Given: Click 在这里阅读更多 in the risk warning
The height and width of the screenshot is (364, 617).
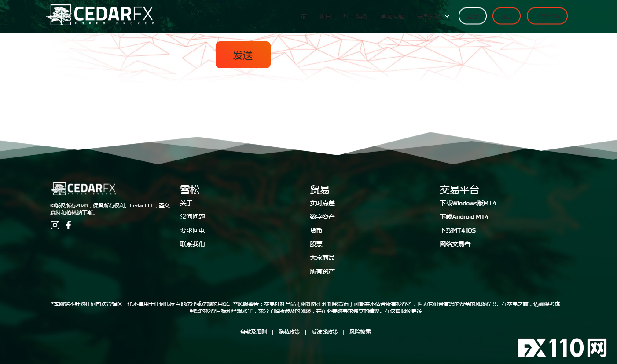Looking at the screenshot, I should click(x=403, y=311).
